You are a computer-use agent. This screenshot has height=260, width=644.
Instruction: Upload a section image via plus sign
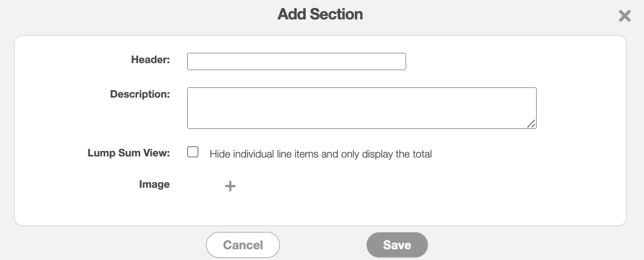click(x=230, y=186)
